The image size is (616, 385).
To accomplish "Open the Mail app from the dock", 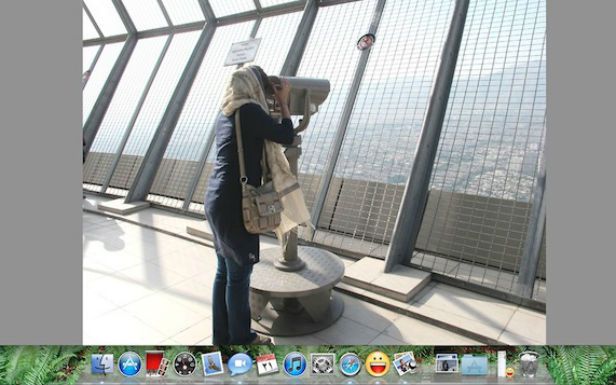I will pyautogui.click(x=212, y=364).
